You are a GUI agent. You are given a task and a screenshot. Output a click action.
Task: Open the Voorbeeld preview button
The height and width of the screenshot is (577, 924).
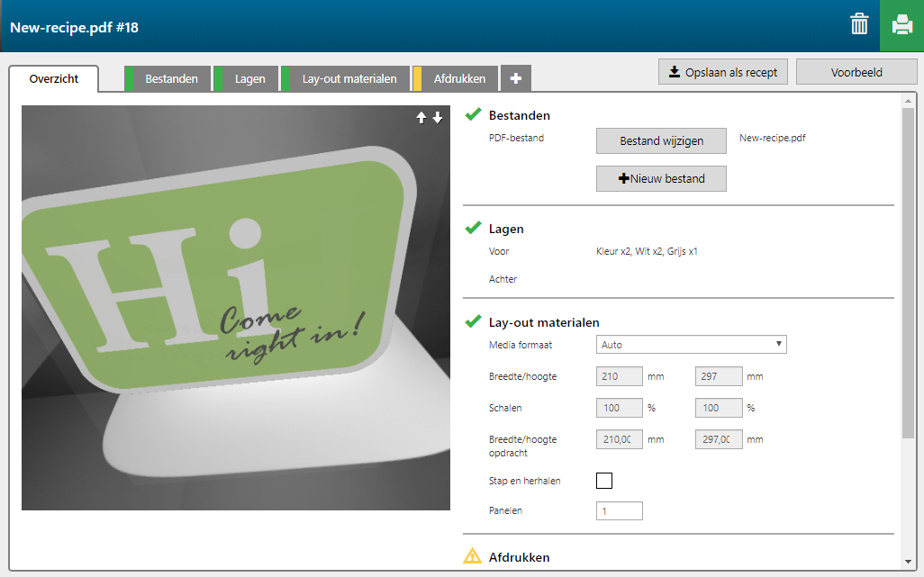[x=856, y=72]
